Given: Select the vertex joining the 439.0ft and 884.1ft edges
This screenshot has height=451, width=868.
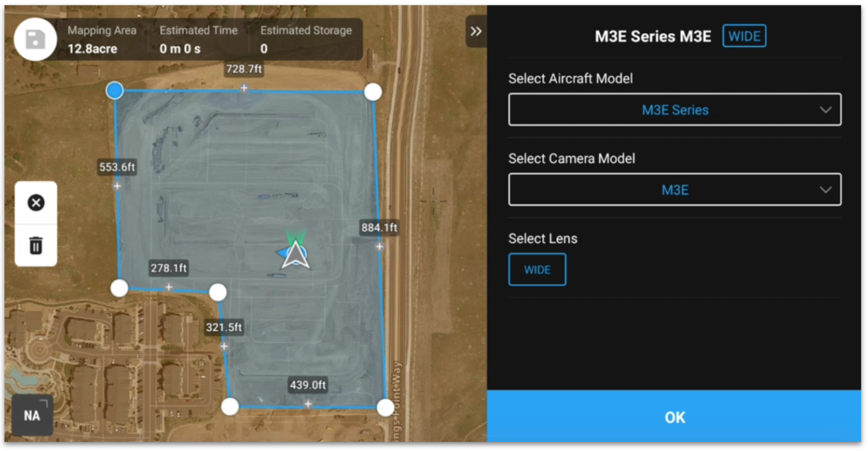Looking at the screenshot, I should tap(386, 407).
